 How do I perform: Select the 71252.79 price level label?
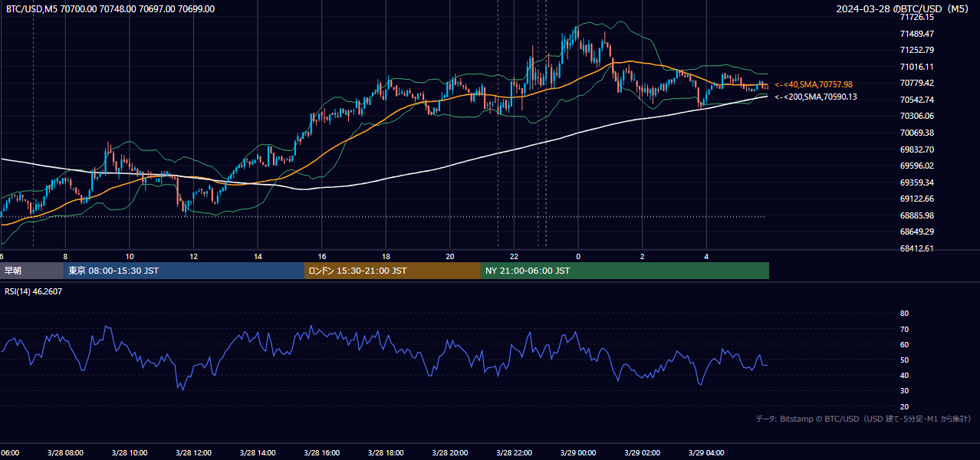(916, 50)
